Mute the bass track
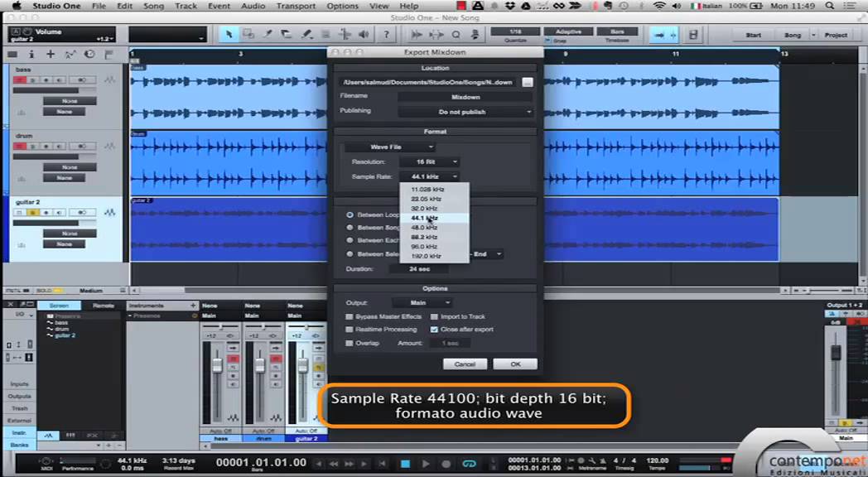 (20, 80)
